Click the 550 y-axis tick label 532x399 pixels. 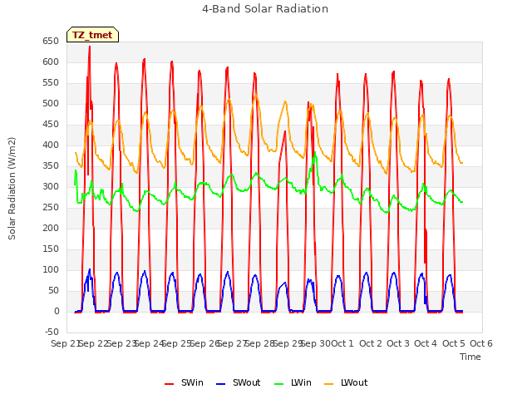[x=51, y=83]
